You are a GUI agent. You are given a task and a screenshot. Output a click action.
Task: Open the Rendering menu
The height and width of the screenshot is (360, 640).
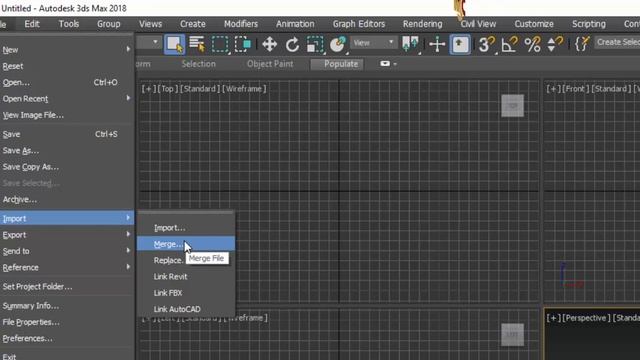422,24
